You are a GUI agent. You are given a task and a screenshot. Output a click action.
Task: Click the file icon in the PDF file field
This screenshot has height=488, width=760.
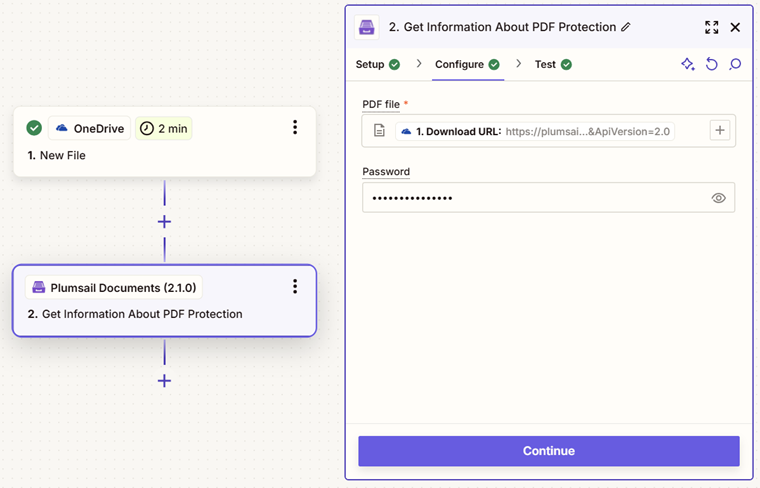[x=379, y=130]
